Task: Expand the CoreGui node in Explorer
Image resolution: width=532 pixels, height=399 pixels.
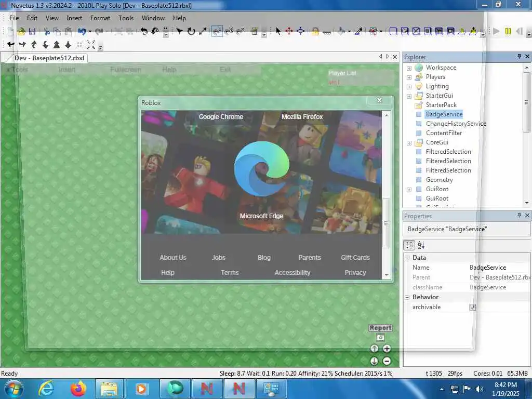Action: (409, 143)
